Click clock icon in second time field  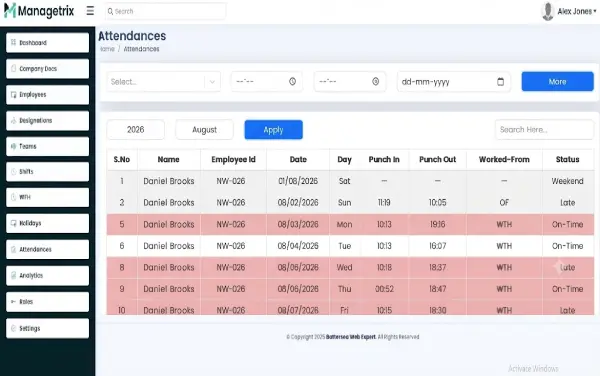coord(375,81)
